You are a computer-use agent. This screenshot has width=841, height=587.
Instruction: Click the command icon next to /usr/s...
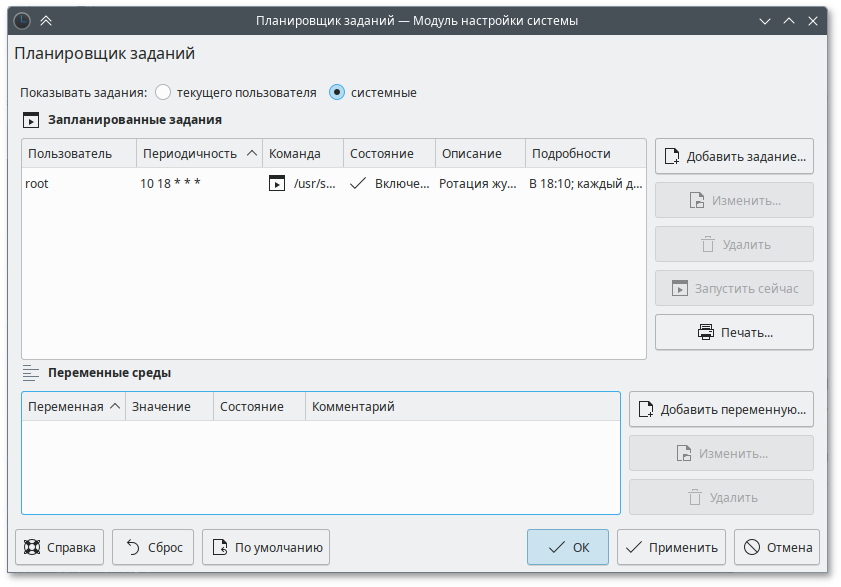pos(277,184)
